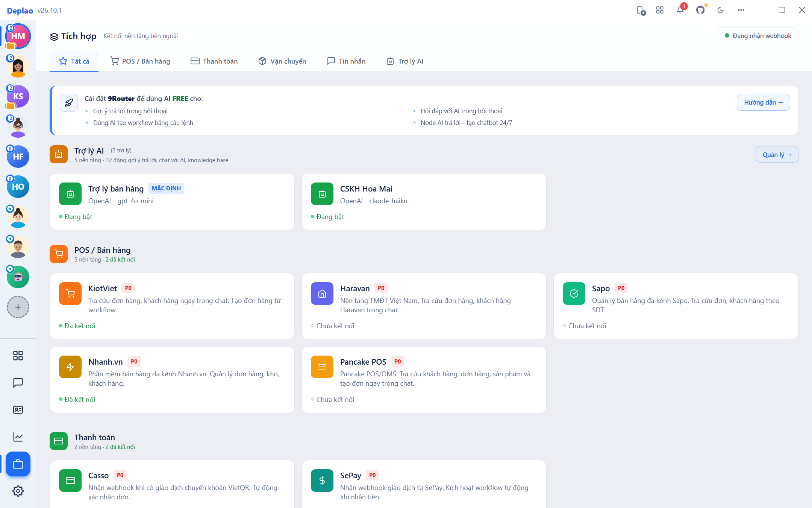
Task: Open the three-dots more menu
Action: tap(741, 10)
